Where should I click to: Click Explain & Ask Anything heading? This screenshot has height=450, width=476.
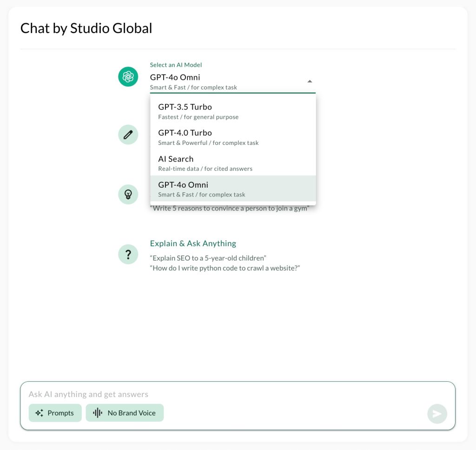193,243
